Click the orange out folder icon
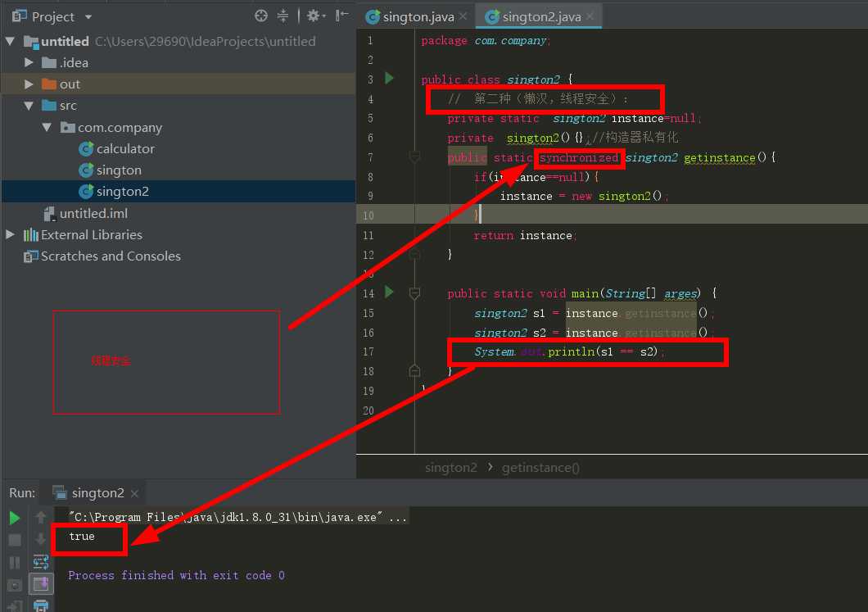 (x=49, y=84)
